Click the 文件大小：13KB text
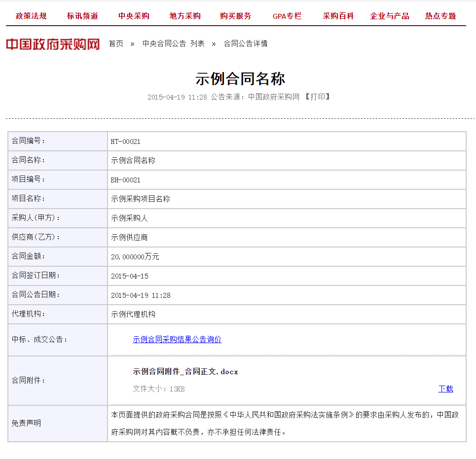476x459 pixels. [159, 389]
